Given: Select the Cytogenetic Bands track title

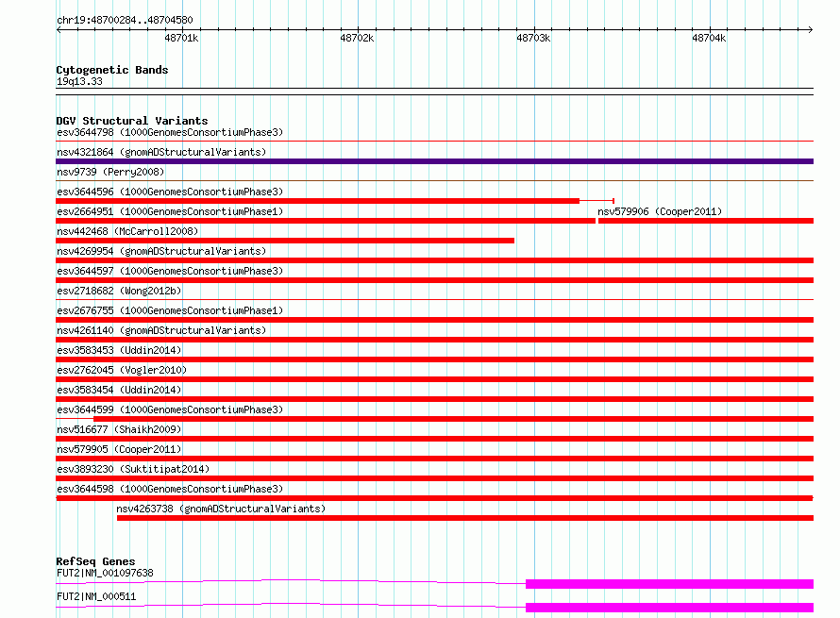Looking at the screenshot, I should click(x=112, y=70).
